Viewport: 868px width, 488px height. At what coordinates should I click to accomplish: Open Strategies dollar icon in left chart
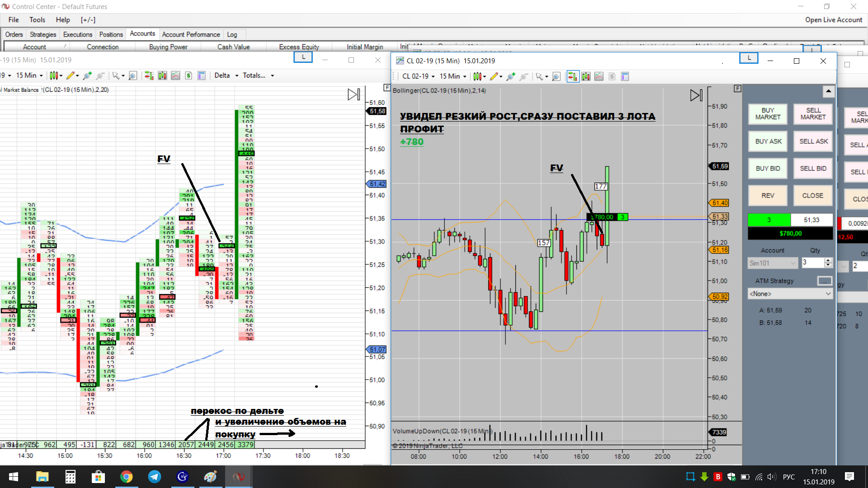(189, 75)
